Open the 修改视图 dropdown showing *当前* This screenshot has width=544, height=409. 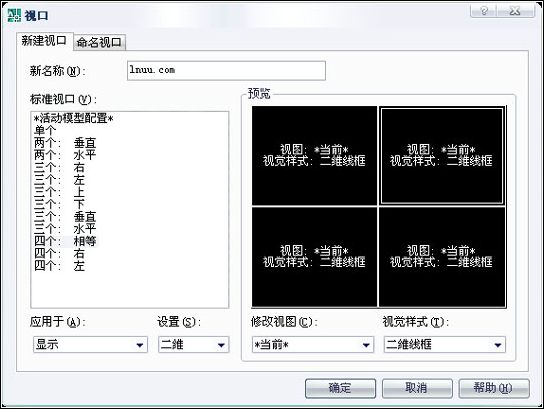click(x=313, y=344)
